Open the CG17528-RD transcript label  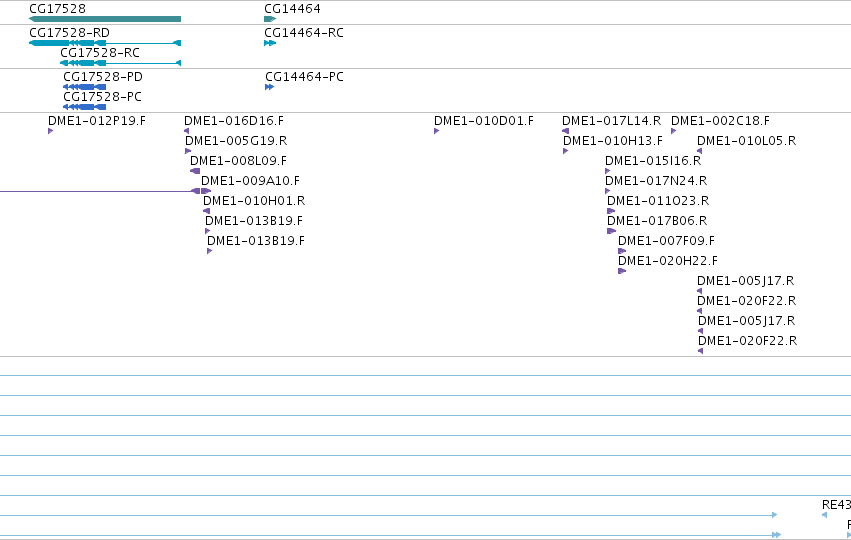[x=69, y=33]
